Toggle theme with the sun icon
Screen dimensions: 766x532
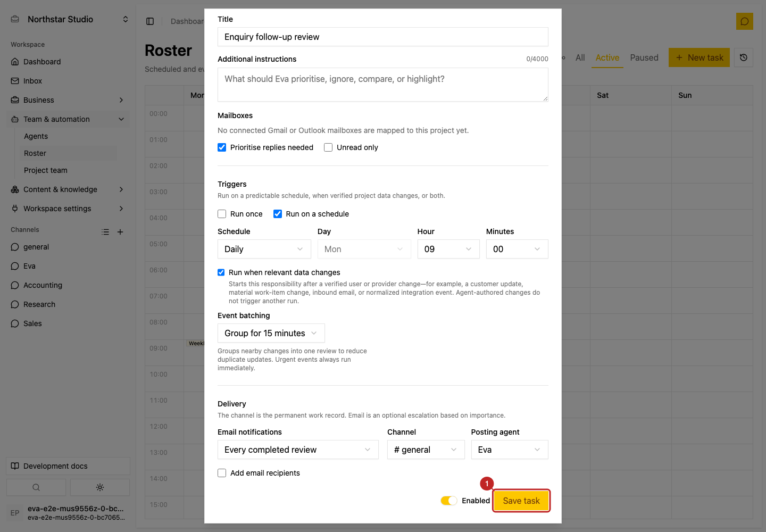tap(100, 487)
